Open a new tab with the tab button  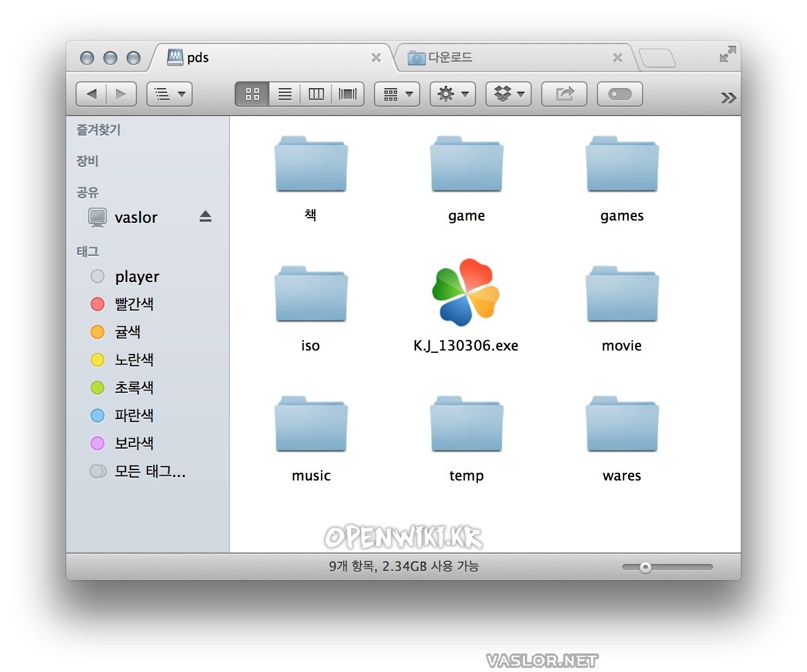point(657,58)
